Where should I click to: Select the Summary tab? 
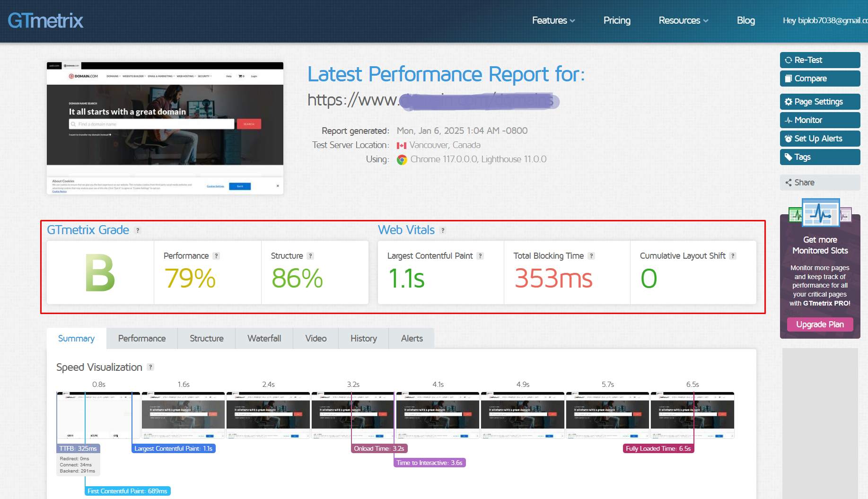(76, 339)
